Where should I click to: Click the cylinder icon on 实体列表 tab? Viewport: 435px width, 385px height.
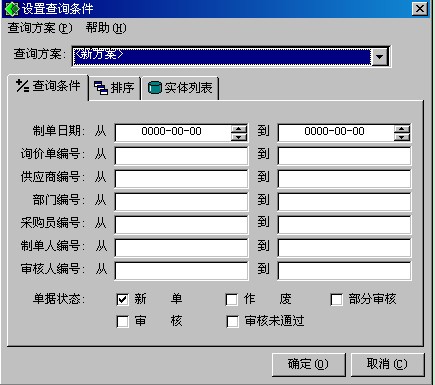click(x=154, y=88)
